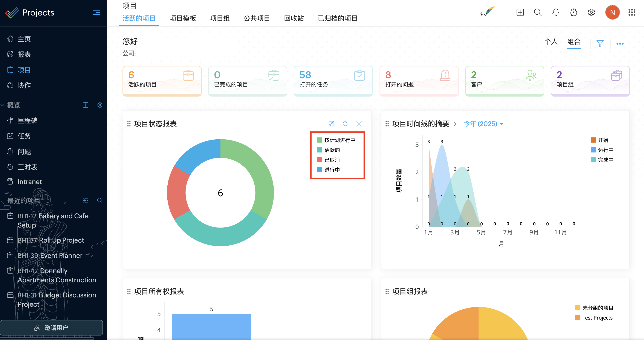Click the 邀请用户 button
Viewport: 644px width, 340px height.
click(52, 328)
